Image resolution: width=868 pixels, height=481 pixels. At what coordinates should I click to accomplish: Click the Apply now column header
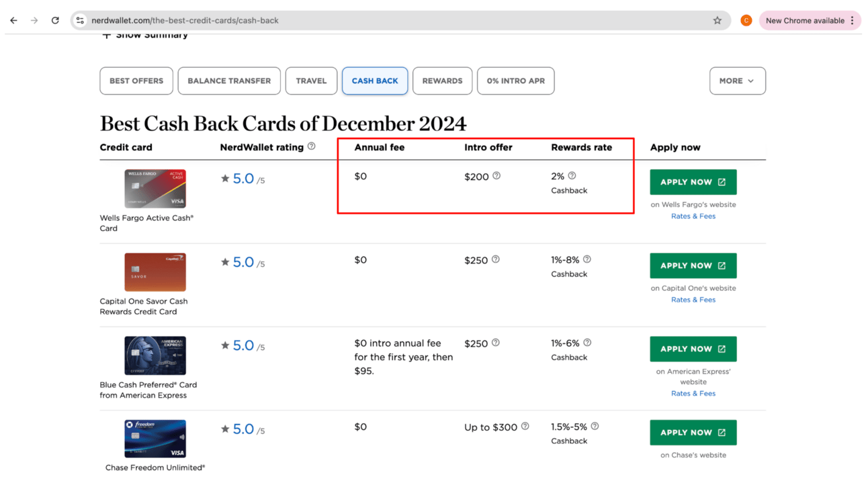[675, 147]
